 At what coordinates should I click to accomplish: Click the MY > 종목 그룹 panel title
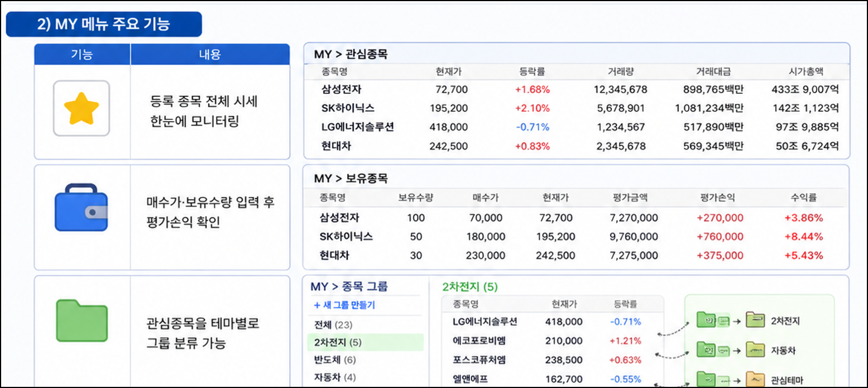[349, 287]
